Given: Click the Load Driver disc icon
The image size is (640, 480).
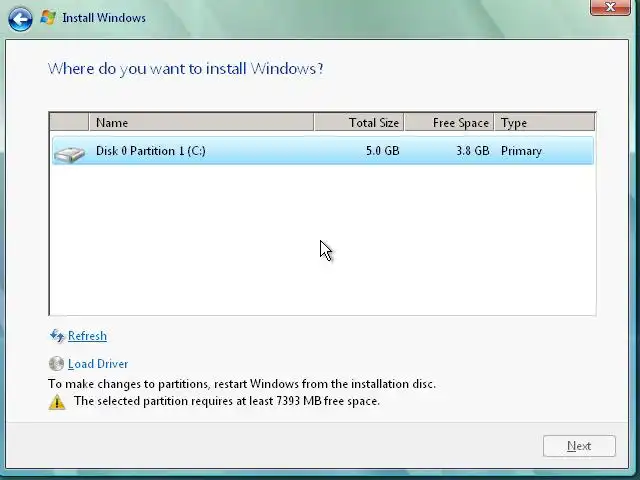Looking at the screenshot, I should click(56, 363).
